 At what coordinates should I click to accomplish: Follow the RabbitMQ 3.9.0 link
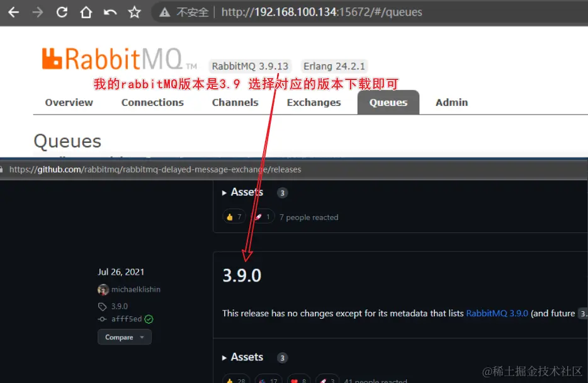point(497,313)
